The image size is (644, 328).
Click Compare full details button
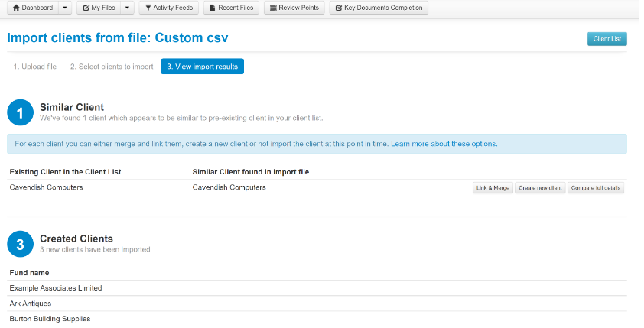pos(596,188)
